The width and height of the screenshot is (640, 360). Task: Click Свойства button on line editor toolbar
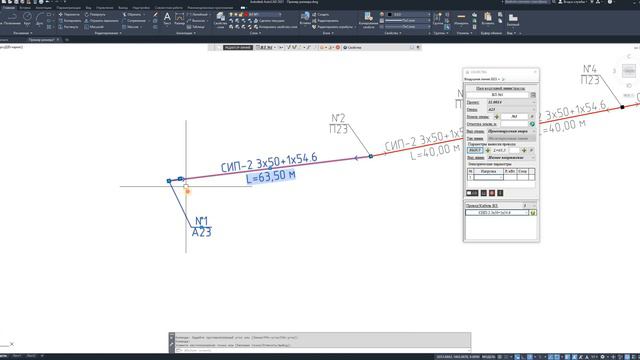(x=353, y=48)
